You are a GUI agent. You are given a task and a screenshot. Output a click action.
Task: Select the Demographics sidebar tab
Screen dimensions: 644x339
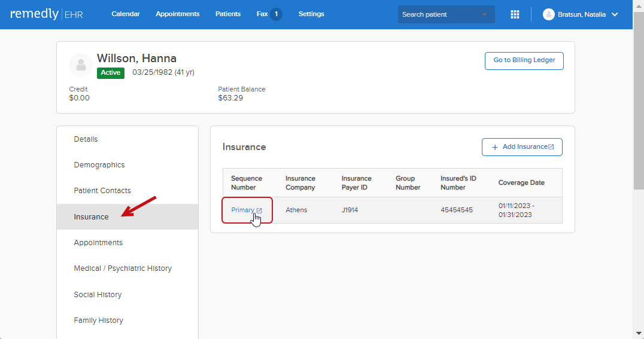(99, 165)
